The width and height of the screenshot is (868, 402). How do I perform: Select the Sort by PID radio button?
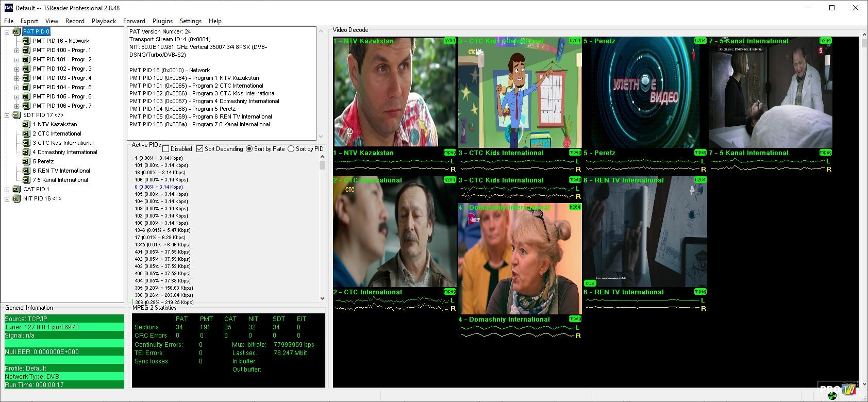(x=291, y=149)
